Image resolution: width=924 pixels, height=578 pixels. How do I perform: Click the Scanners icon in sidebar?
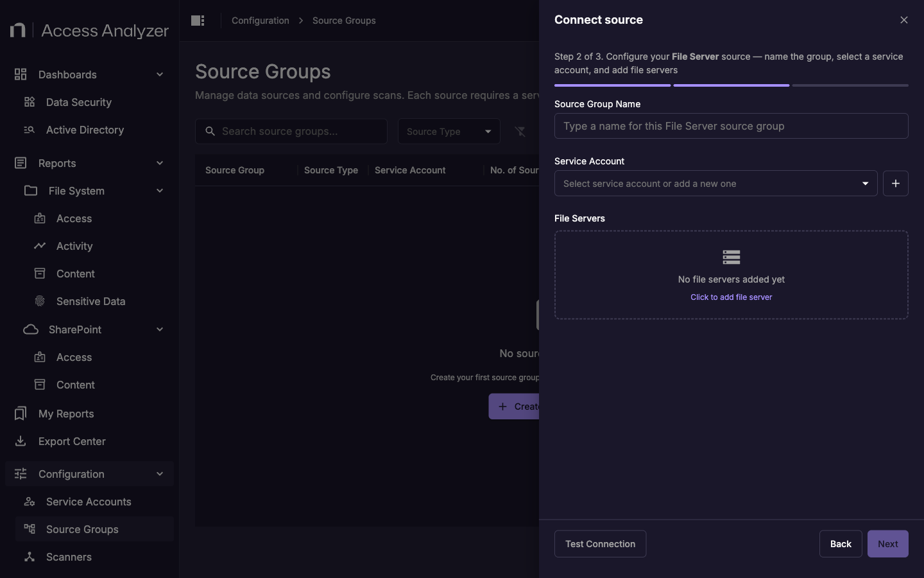29,557
